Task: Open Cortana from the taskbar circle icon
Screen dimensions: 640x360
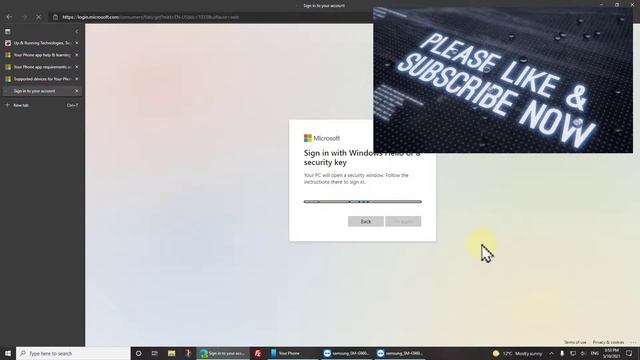Action: point(138,353)
